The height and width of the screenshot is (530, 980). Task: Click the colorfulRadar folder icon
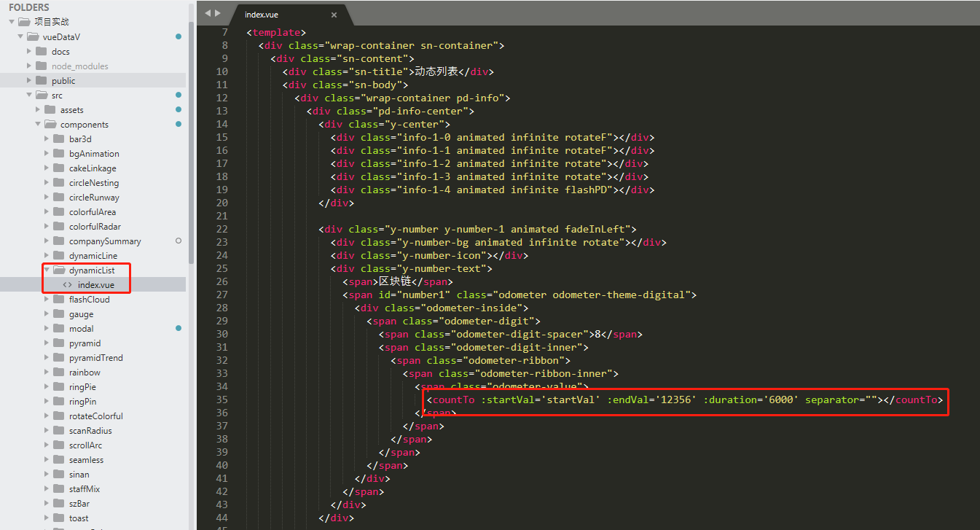coord(58,226)
